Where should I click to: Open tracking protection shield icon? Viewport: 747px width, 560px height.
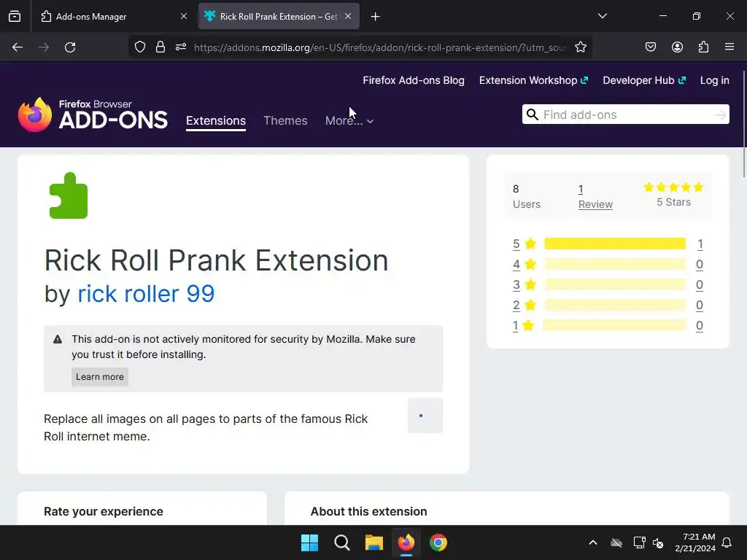pos(139,47)
